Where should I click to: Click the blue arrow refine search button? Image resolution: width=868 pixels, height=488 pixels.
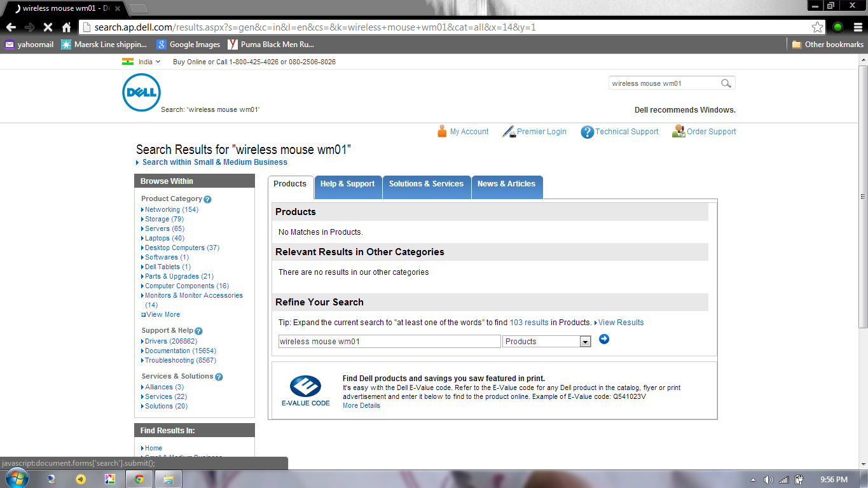click(x=604, y=339)
